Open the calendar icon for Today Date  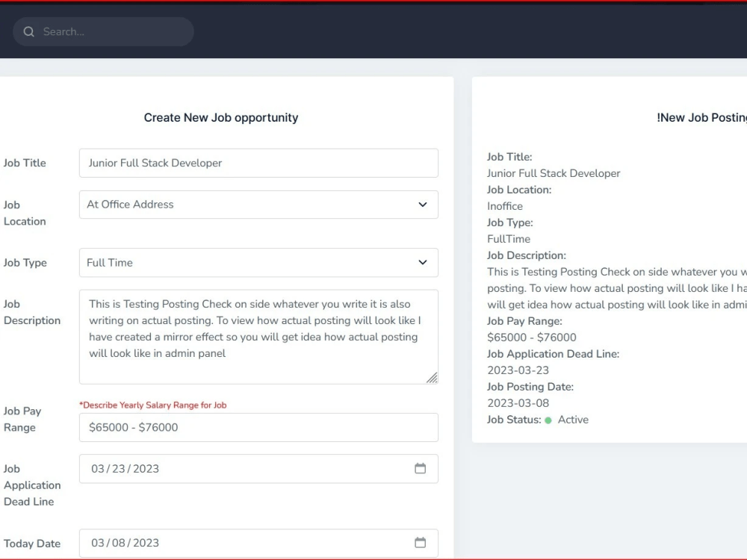[420, 543]
